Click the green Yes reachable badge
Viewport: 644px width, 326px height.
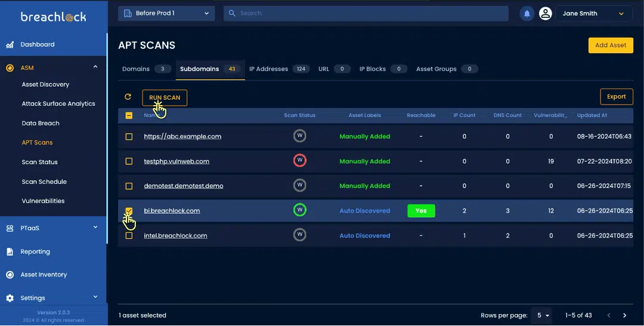point(421,211)
